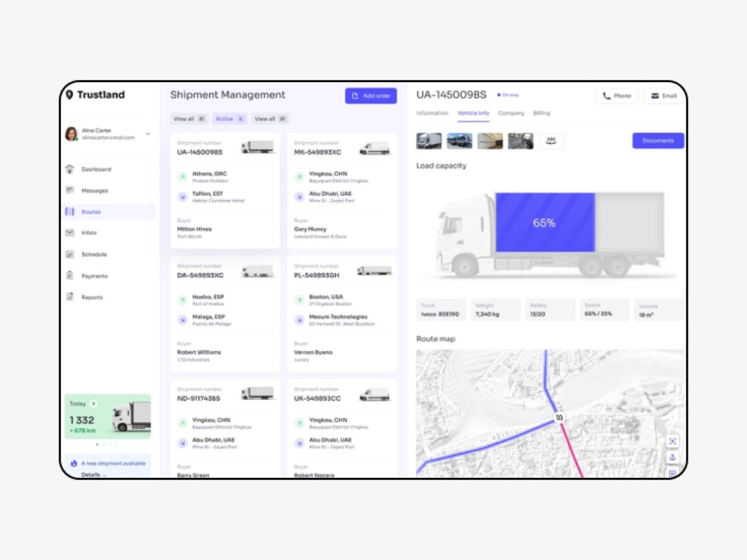Select shipment number UK-549893CC

point(317,398)
